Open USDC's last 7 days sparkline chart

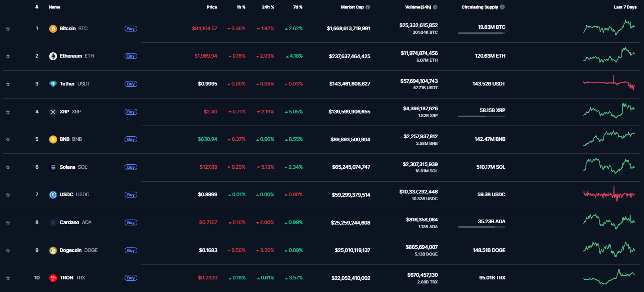(x=609, y=194)
